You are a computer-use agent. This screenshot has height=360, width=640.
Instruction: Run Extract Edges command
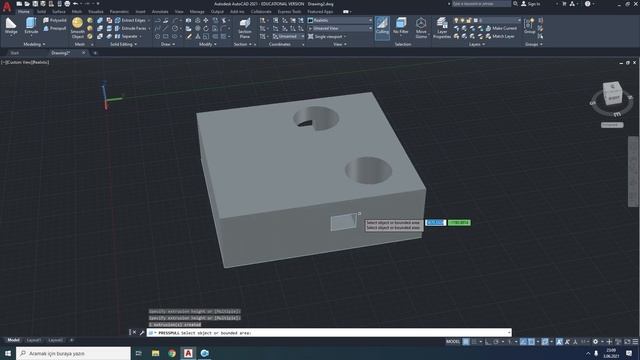[131, 20]
